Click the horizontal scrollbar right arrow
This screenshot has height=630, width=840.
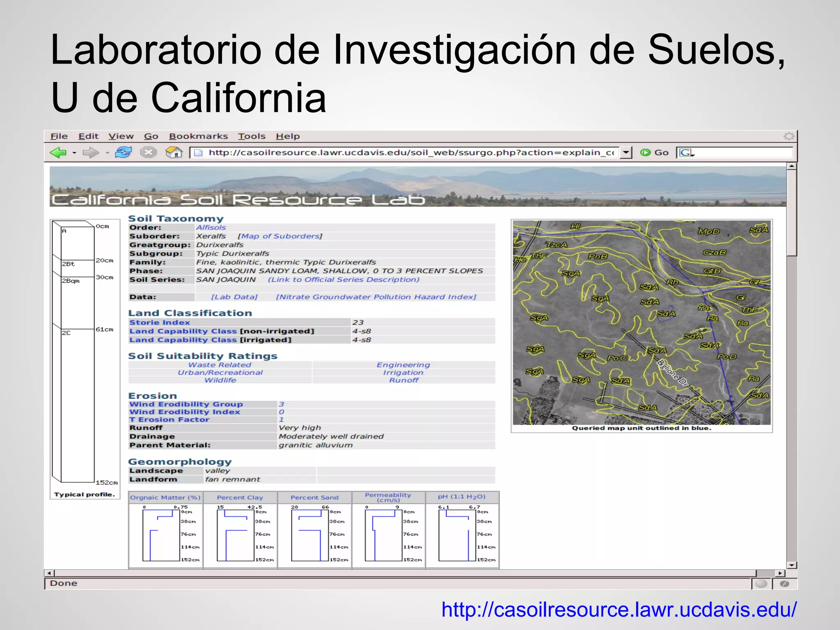pyautogui.click(x=780, y=573)
